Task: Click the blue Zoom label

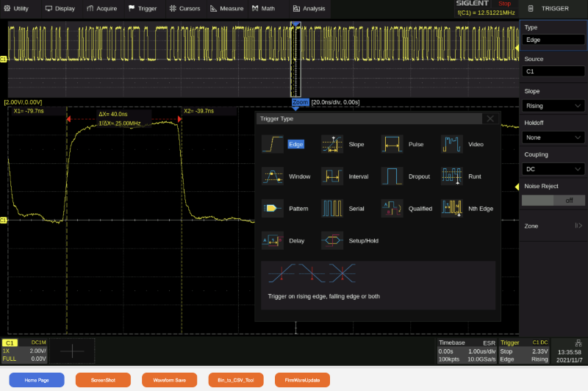Action: coord(301,102)
